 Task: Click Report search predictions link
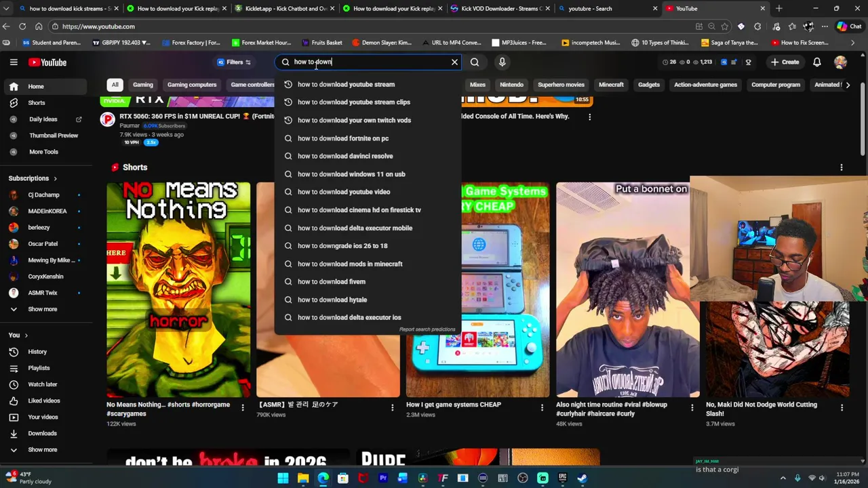pos(427,329)
